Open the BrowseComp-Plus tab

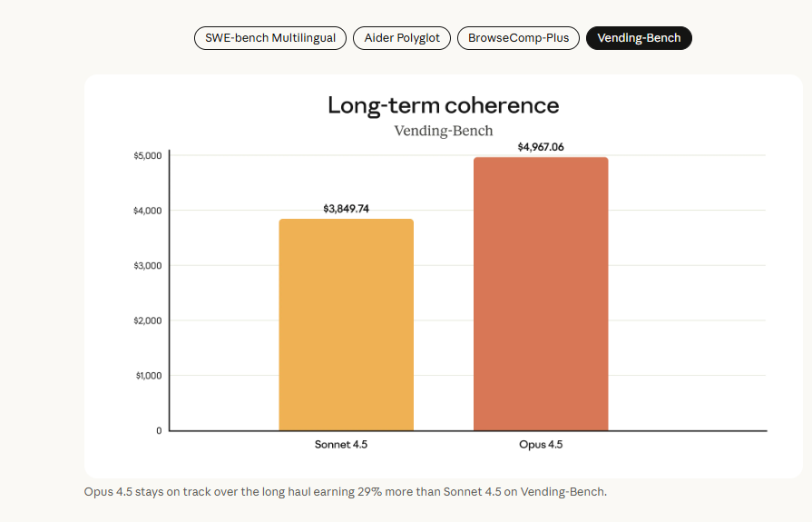[518, 38]
